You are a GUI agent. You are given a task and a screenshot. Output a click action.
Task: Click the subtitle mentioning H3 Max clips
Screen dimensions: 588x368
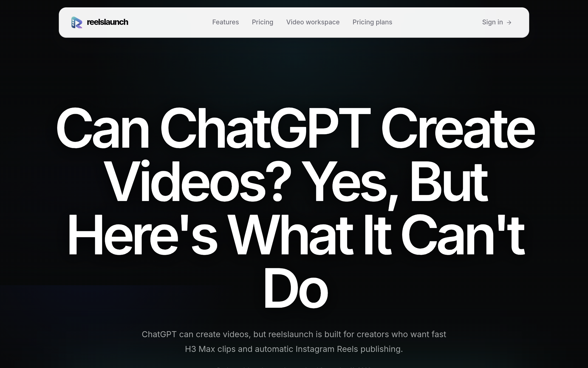coord(294,342)
